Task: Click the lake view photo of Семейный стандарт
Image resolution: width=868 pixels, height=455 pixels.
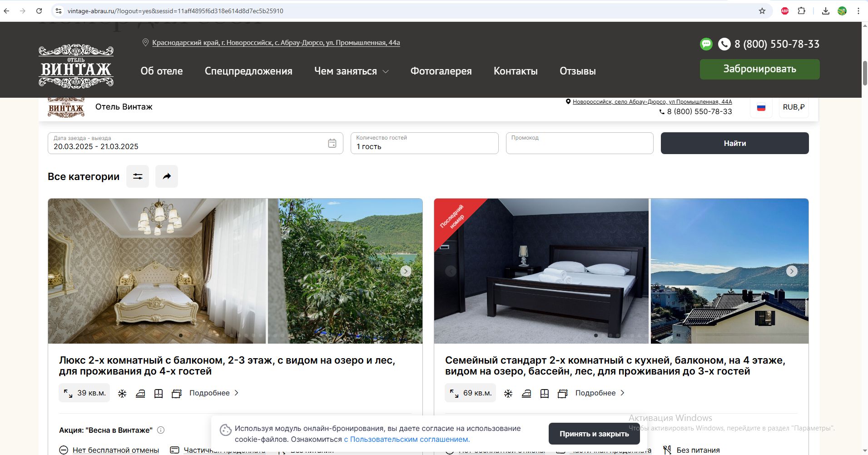Action: click(729, 271)
